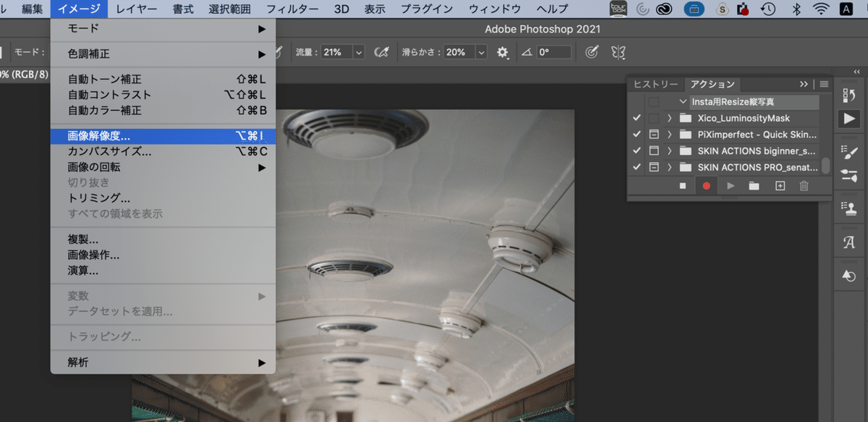
Task: Open the Actions panel hamburger menu
Action: (x=824, y=84)
